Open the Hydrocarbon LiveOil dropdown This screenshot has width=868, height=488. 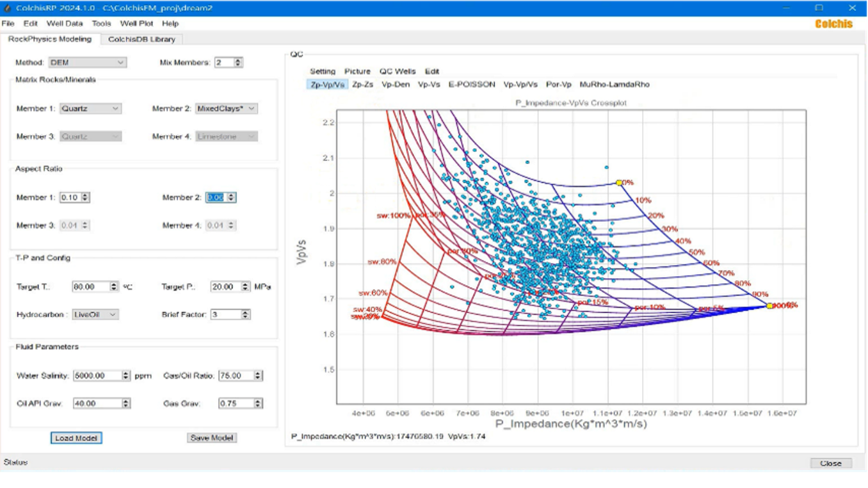95,314
